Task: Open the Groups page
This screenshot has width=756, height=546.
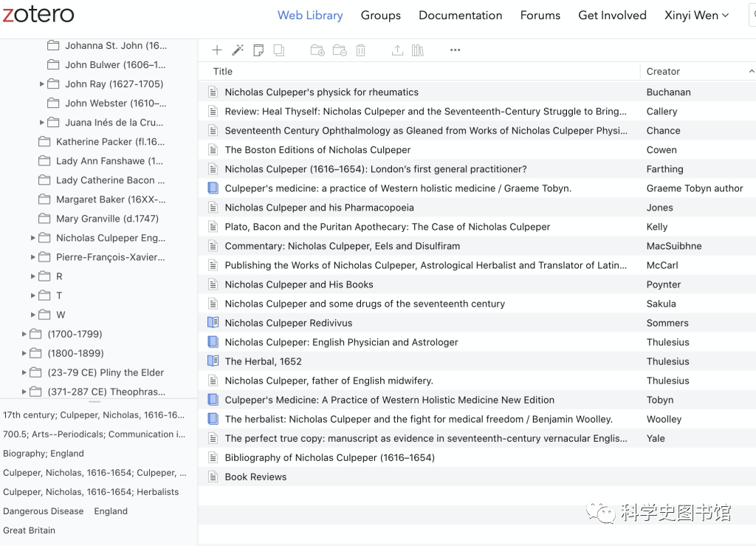Action: 381,16
